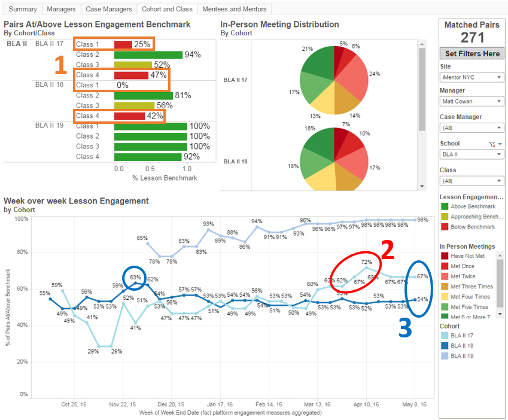Expand the Class filter dropdown
Screen dimensions: 508x420
[472, 181]
